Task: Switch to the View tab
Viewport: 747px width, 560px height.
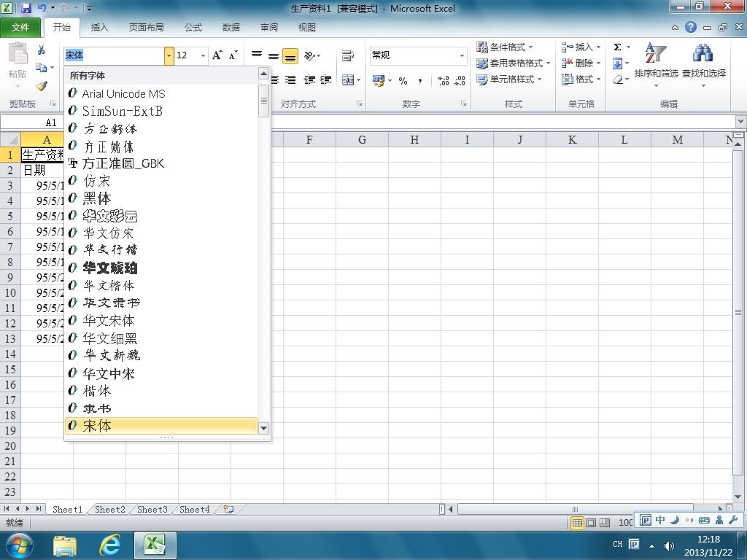Action: [307, 28]
